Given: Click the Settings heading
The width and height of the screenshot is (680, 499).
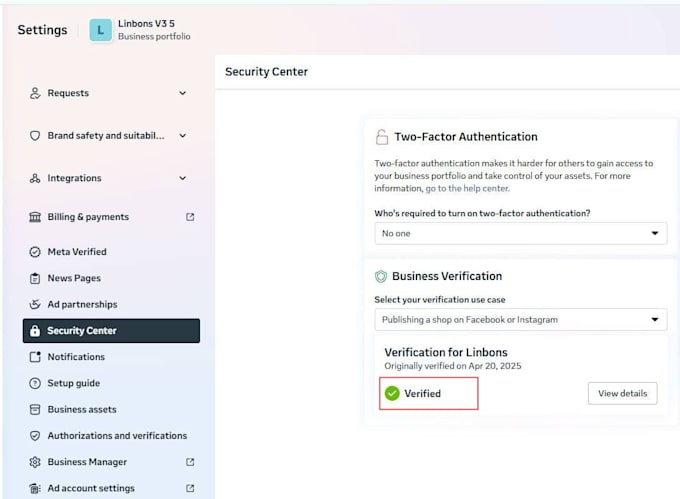Looking at the screenshot, I should [x=42, y=30].
